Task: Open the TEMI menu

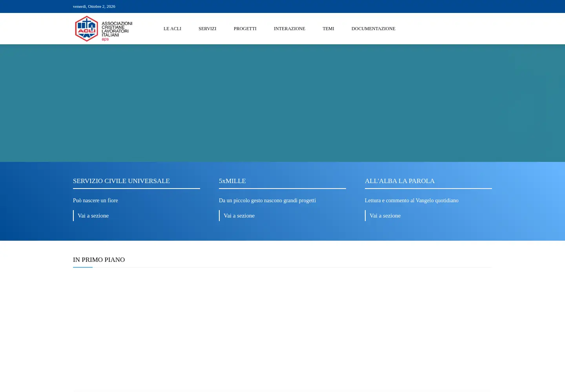Action: click(x=328, y=29)
